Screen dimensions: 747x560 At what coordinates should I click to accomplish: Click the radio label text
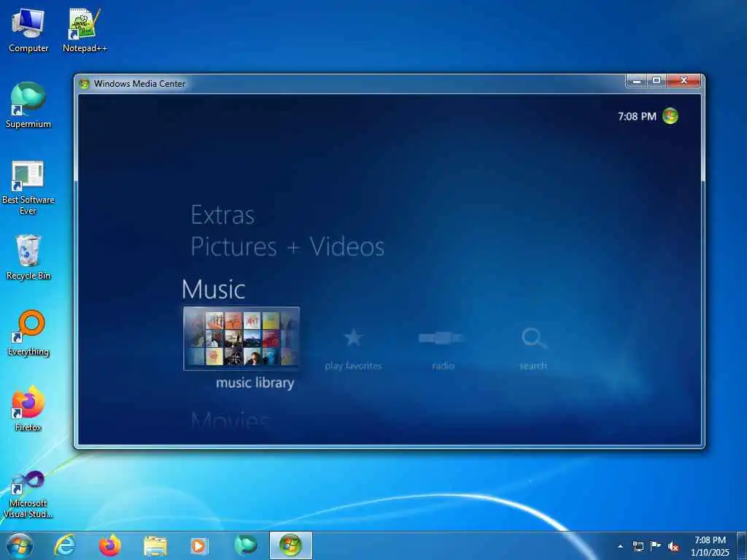(x=443, y=366)
